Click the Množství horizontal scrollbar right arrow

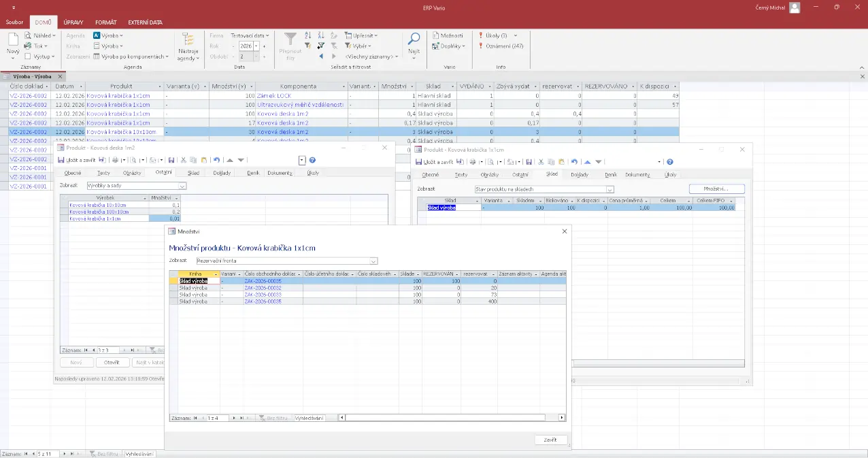[x=562, y=418]
